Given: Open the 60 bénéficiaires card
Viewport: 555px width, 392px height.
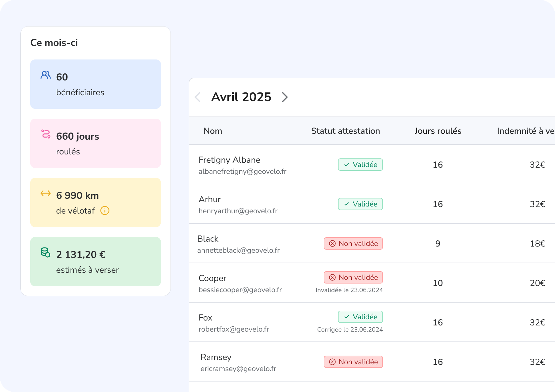Looking at the screenshot, I should (x=96, y=84).
